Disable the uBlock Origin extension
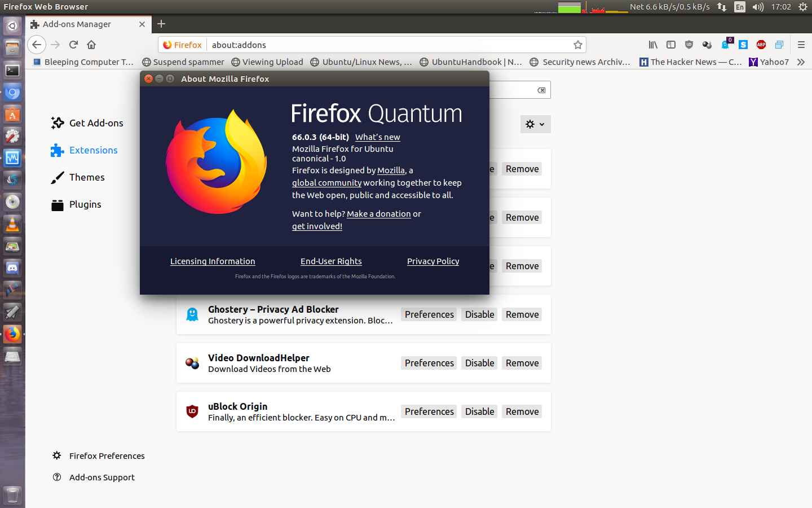This screenshot has width=812, height=508. 479,411
